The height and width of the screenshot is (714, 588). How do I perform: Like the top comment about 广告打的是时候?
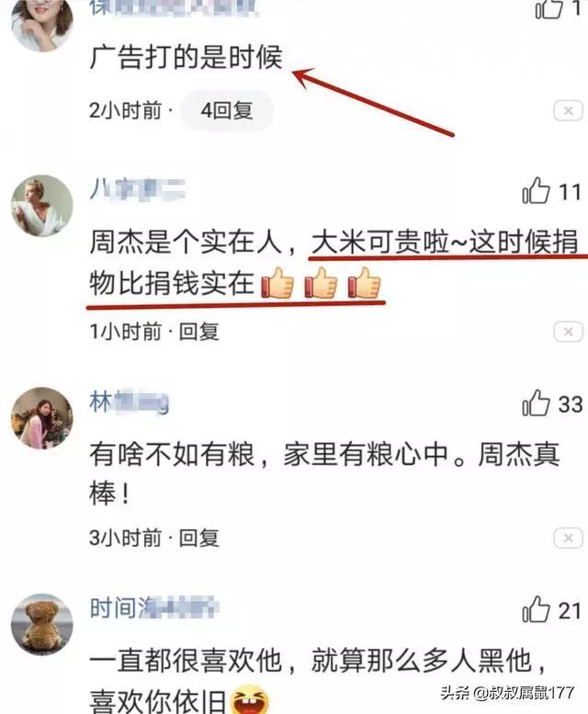[548, 8]
